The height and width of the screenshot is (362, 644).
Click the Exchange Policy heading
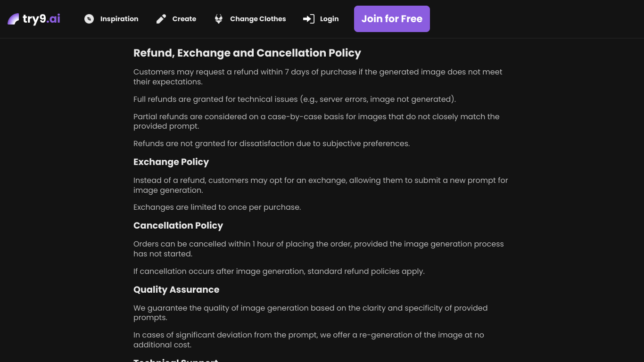(x=171, y=162)
